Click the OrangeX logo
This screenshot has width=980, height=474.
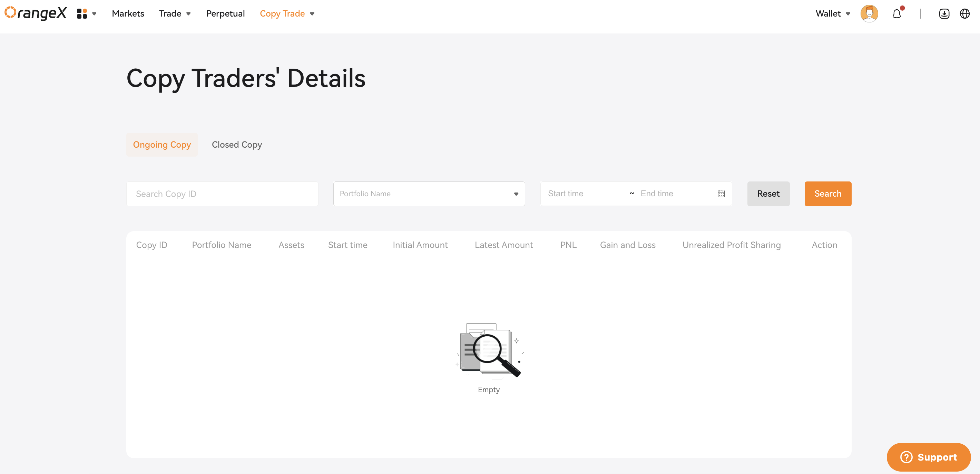click(36, 13)
